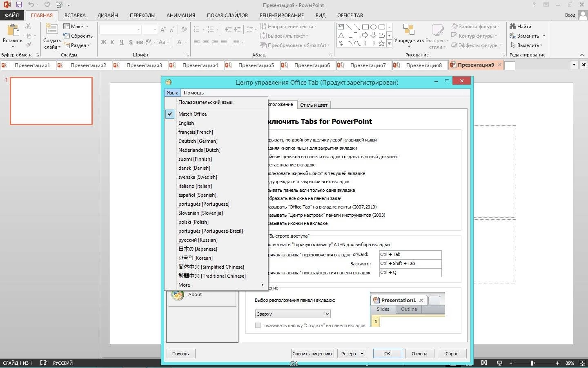Click the Reset (Сбросить) slide button
The width and height of the screenshot is (588, 368).
point(78,36)
